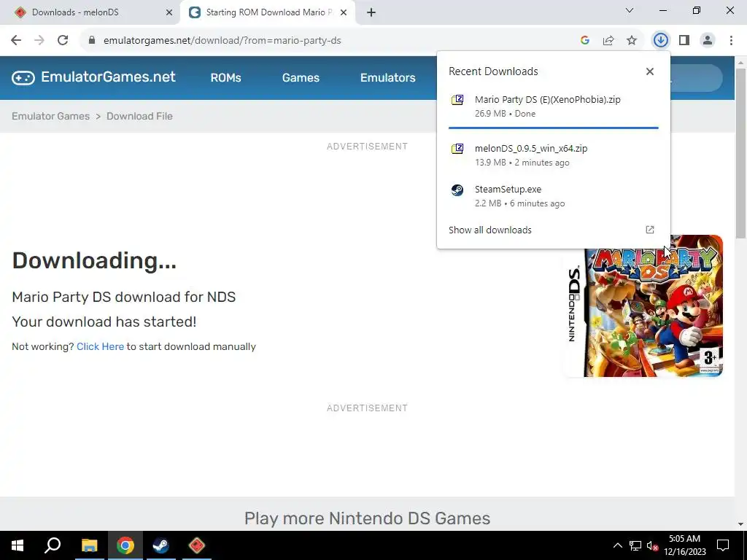Show hidden system tray icons

[x=617, y=545]
